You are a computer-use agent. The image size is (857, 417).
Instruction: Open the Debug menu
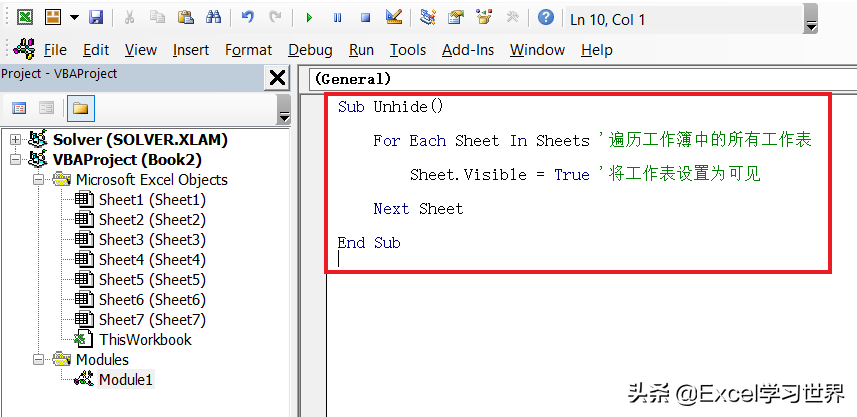click(310, 50)
